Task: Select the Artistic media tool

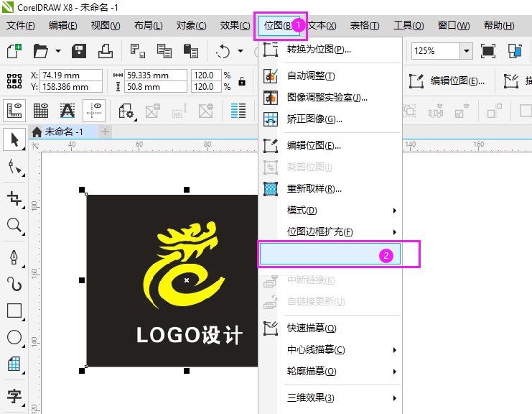Action: (14, 284)
